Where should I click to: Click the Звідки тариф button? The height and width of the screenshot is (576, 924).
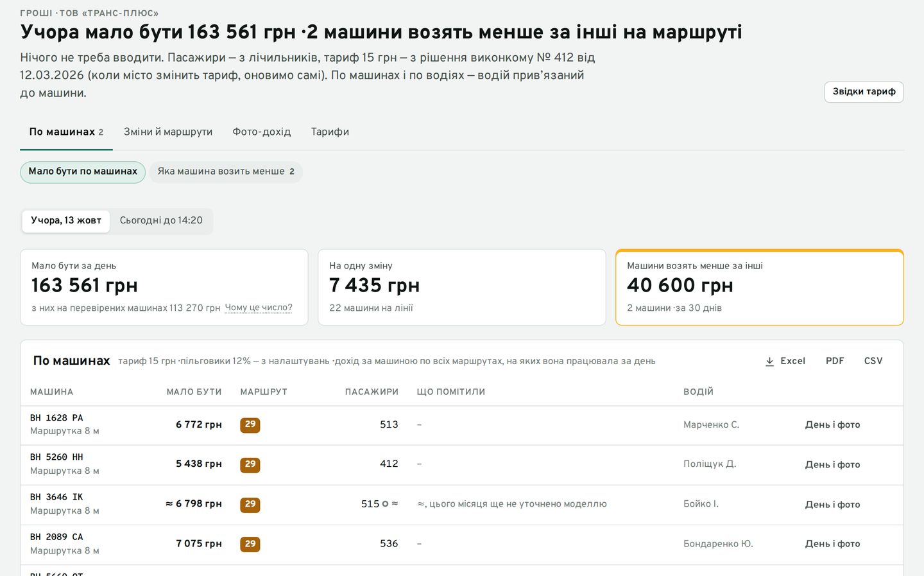click(x=864, y=92)
